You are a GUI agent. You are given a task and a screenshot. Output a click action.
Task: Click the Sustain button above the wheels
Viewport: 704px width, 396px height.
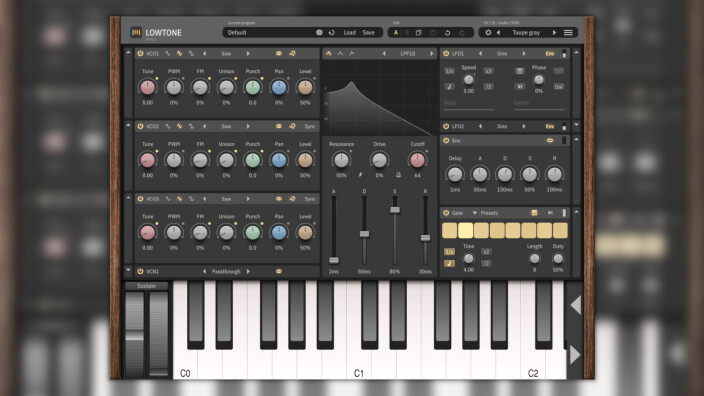coord(146,286)
